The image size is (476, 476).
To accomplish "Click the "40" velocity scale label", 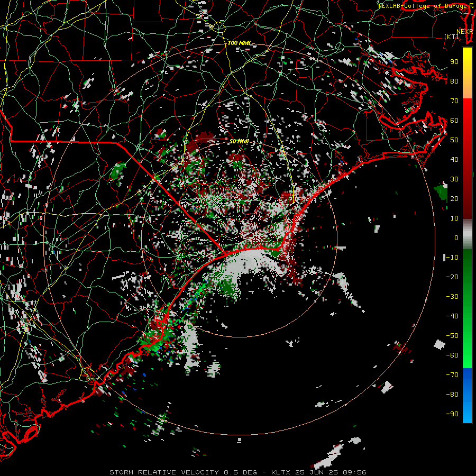I will click(454, 160).
